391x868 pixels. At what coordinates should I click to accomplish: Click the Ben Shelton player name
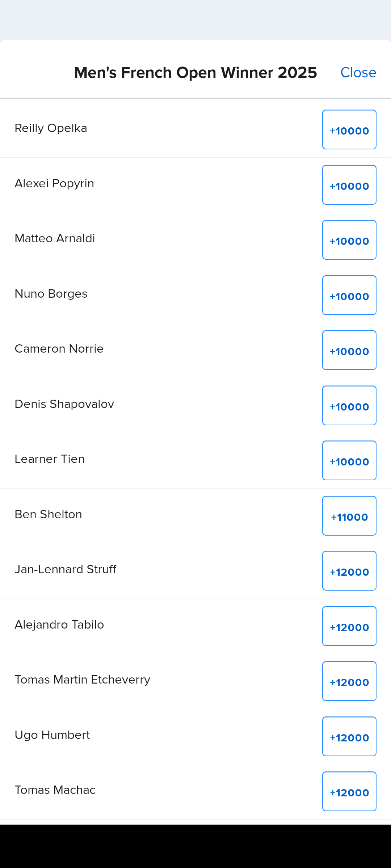(49, 514)
